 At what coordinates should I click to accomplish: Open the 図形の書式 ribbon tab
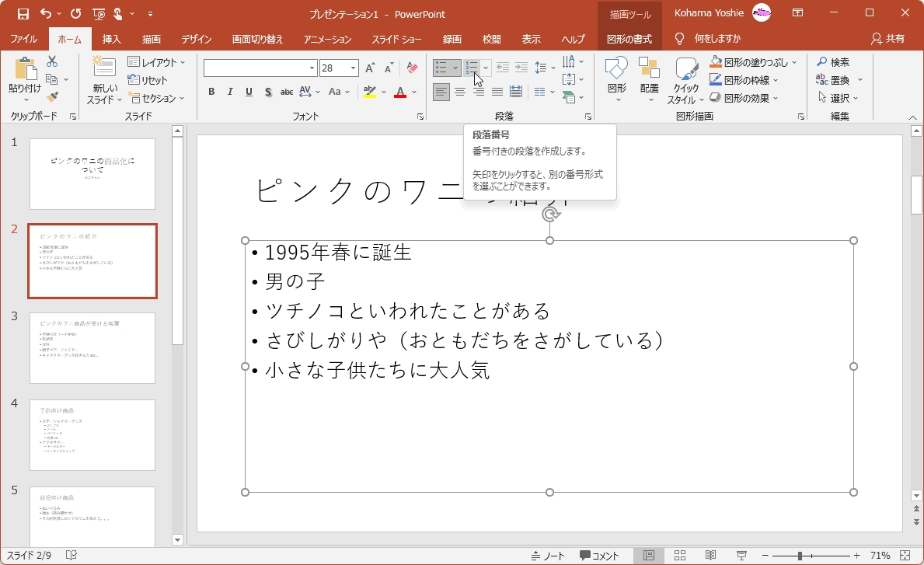click(x=630, y=38)
